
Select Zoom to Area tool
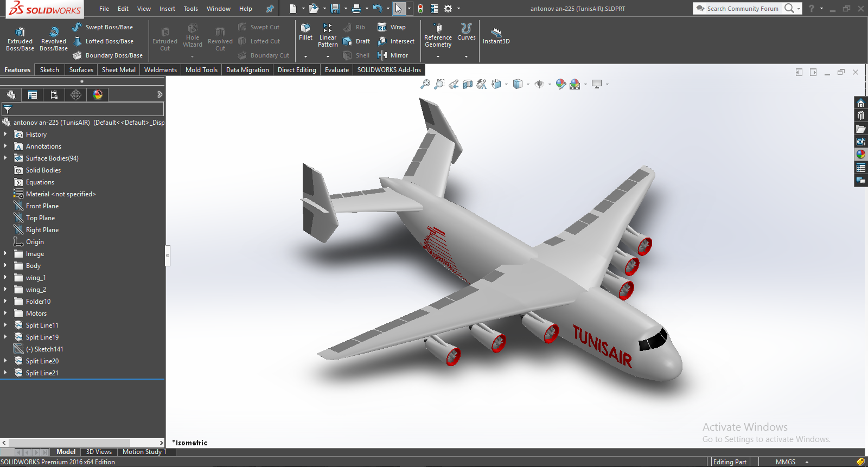point(439,84)
